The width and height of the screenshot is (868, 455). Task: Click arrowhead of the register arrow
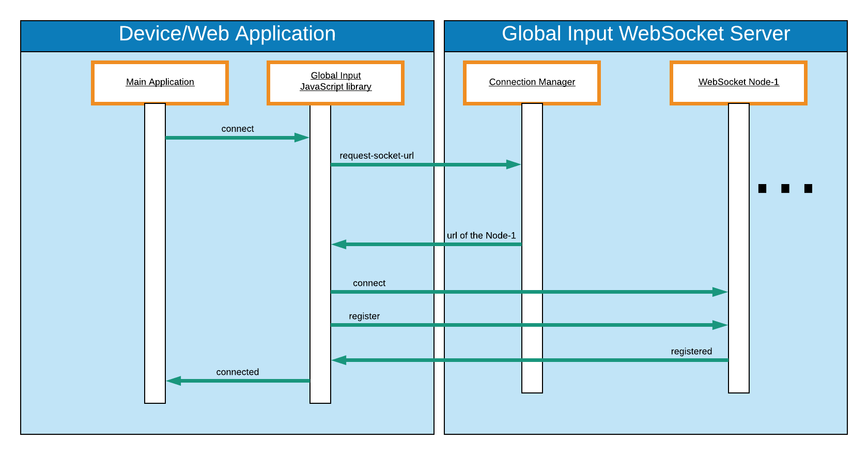720,325
